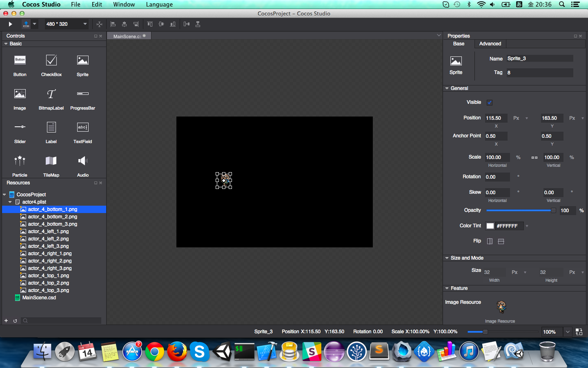
Task: Click the Align Left toolbar icon
Action: pyautogui.click(x=113, y=24)
